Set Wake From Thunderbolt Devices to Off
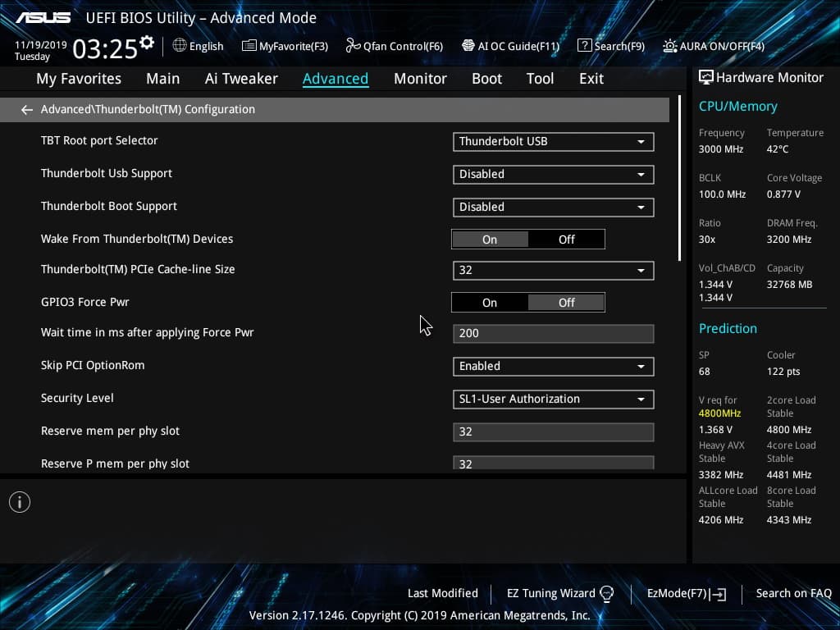Image resolution: width=840 pixels, height=630 pixels. [x=566, y=240]
